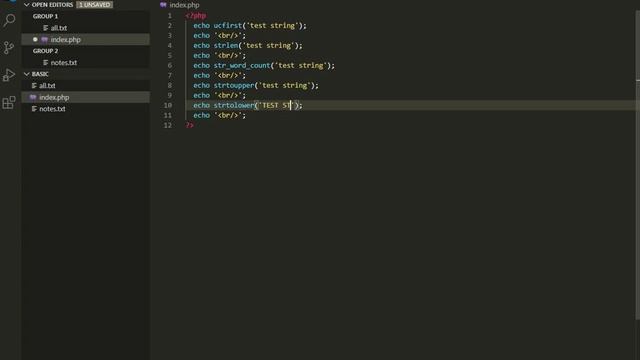Image resolution: width=640 pixels, height=360 pixels.
Task: Open the Search view in activity bar
Action: [x=9, y=20]
